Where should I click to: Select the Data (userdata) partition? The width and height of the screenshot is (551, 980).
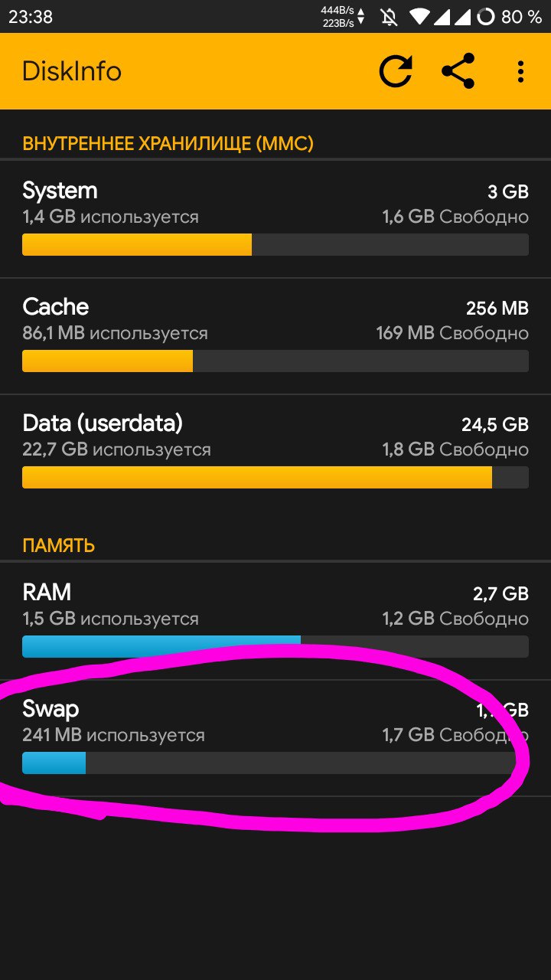coord(275,452)
